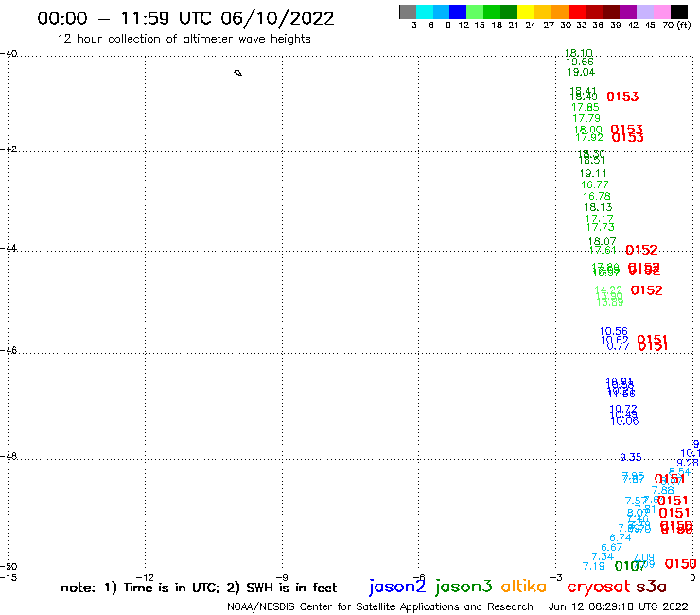This screenshot has width=700, height=615.
Task: Select the -15 longitude label in the corner
Action: tap(9, 578)
